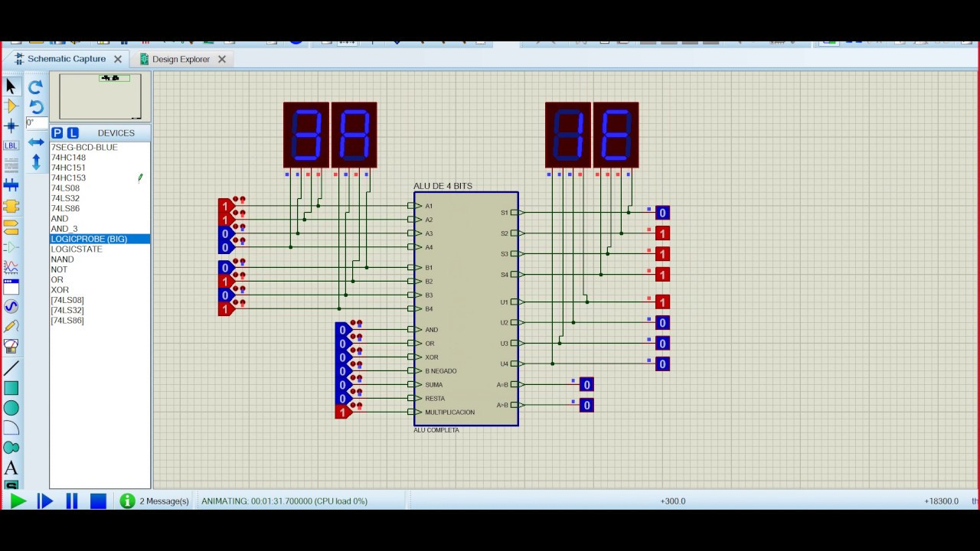Toggle the A1 input logic state
Image resolution: width=980 pixels, height=551 pixels.
[x=225, y=206]
